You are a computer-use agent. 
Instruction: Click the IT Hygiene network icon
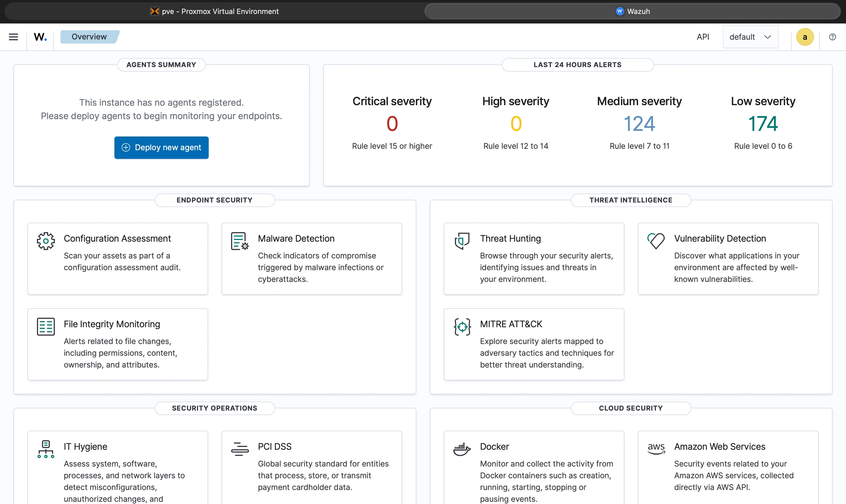point(46,449)
